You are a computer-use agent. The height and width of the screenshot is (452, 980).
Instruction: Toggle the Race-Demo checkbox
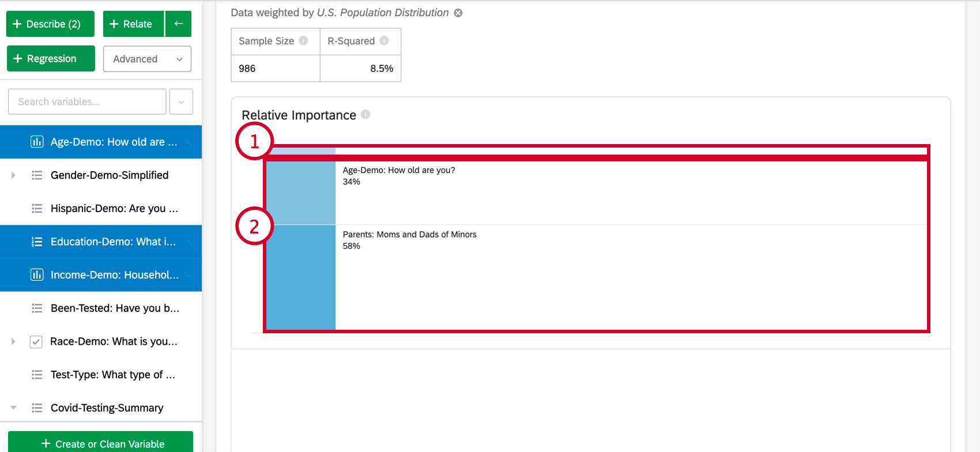(36, 341)
